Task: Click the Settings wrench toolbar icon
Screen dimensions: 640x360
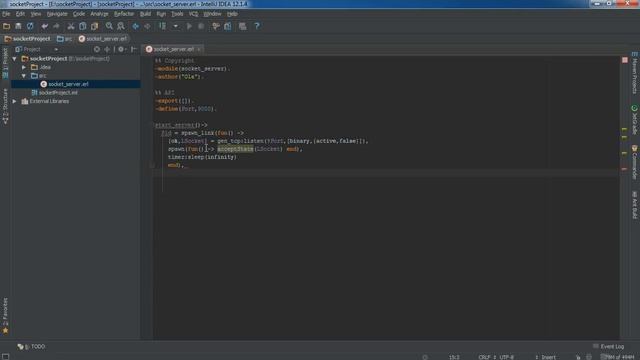Action: coord(216,26)
